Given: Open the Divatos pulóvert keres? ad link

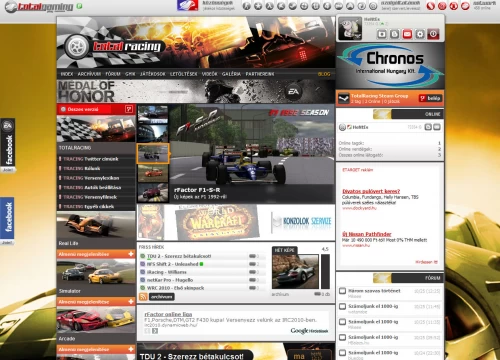Looking at the screenshot, I should pyautogui.click(x=371, y=191).
